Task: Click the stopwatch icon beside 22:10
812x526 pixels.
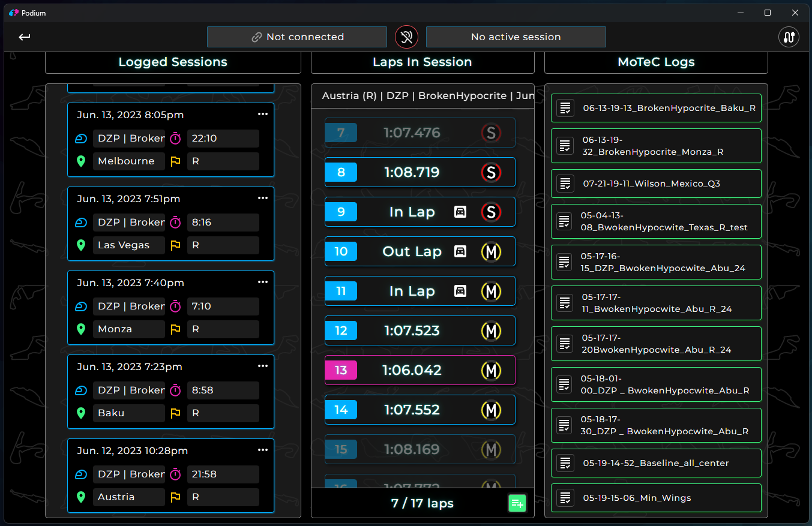Action: tap(175, 139)
